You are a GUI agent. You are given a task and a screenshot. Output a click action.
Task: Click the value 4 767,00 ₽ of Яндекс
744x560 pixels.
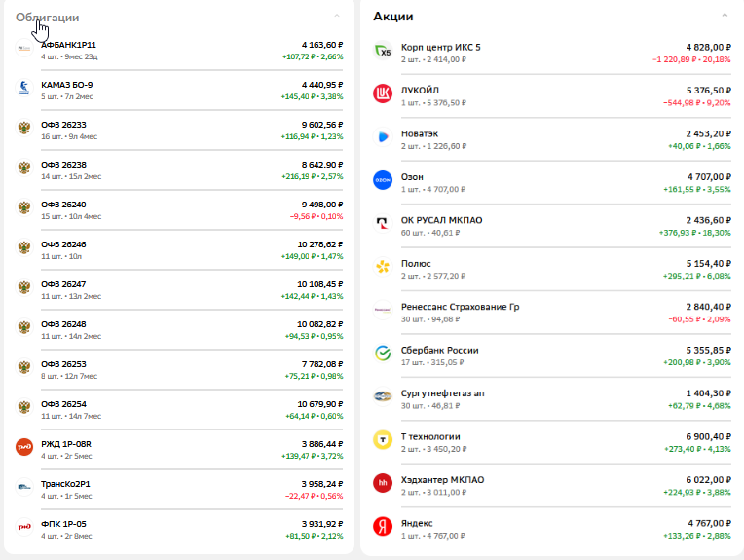709,523
